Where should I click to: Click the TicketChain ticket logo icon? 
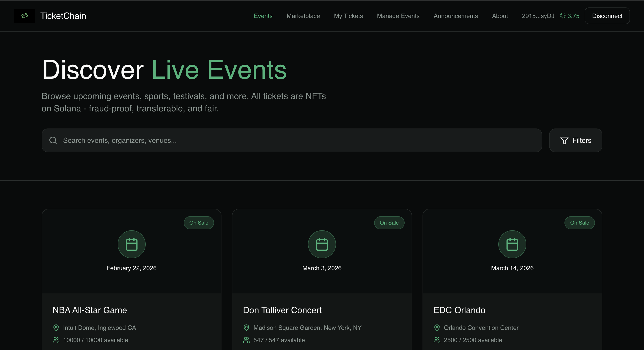[x=25, y=16]
